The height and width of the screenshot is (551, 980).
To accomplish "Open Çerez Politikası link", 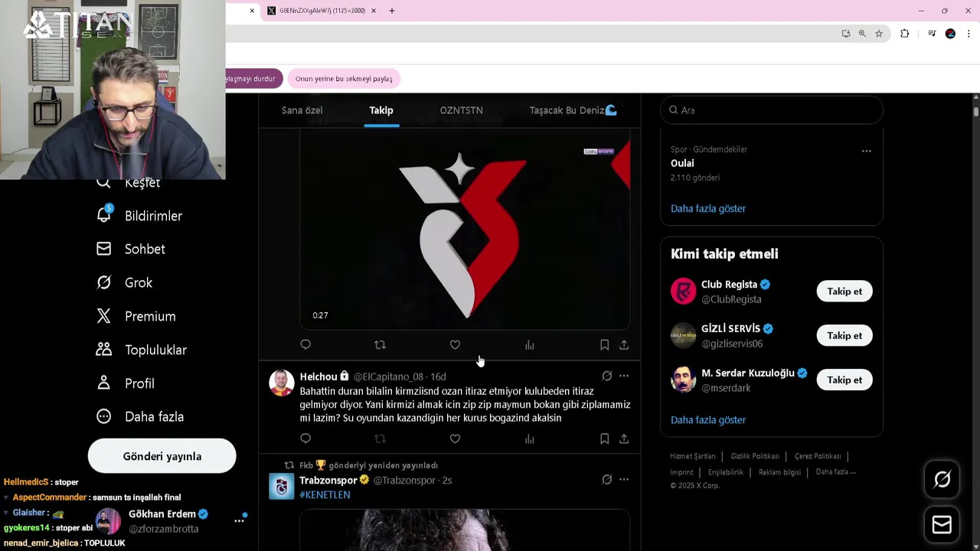I will [x=818, y=456].
